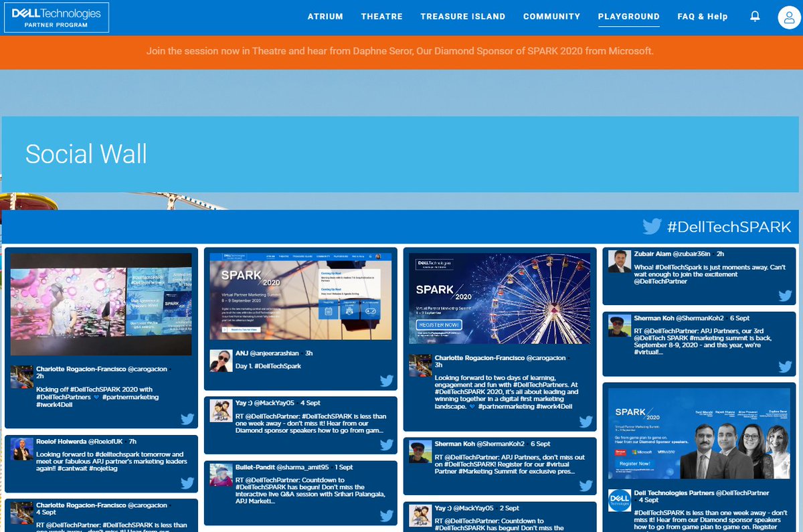Open Sherman Koh name link on 6 Sept '3rd' tweet
This screenshot has width=803, height=532.
pyautogui.click(x=679, y=319)
